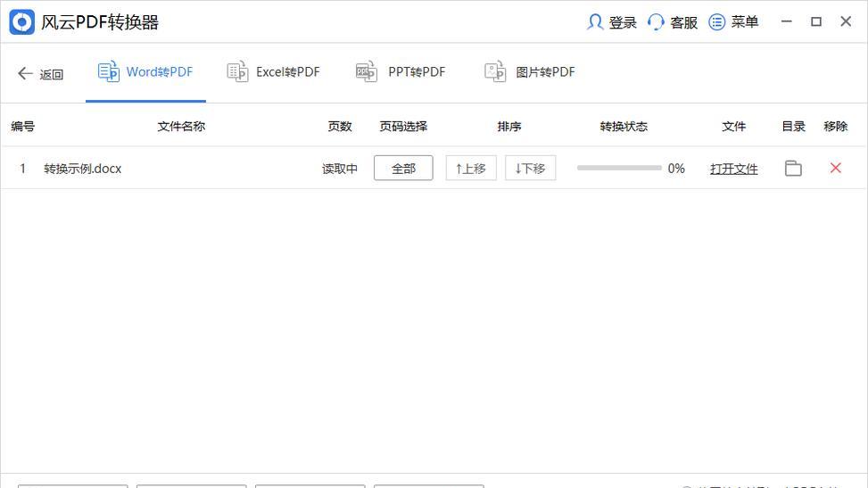Switch to the Excel转PDF tab

(274, 72)
